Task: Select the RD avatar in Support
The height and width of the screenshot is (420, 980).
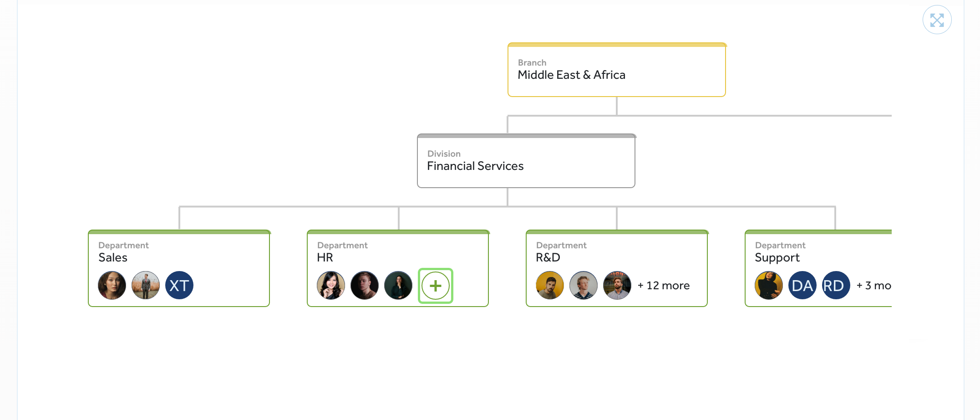Action: [836, 286]
